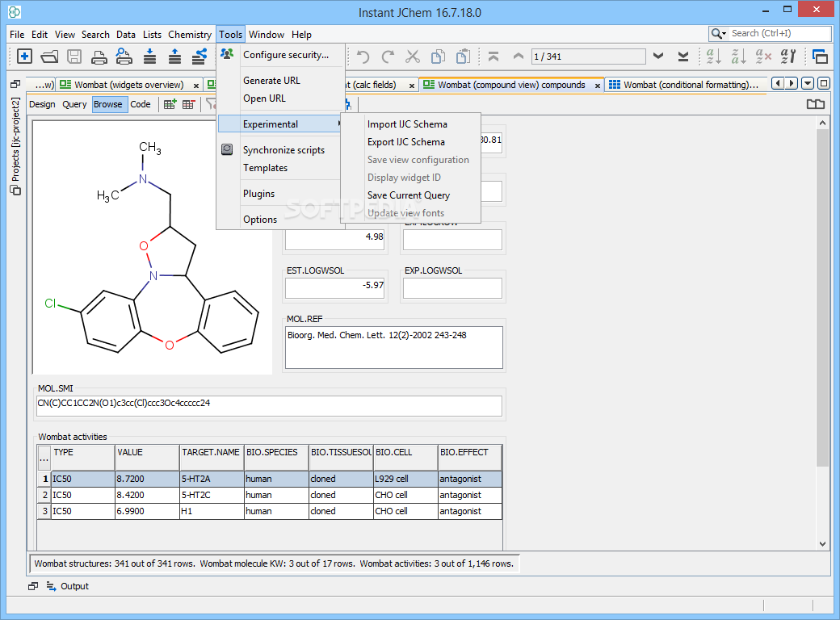Go to the next record with the down chevron
The image size is (840, 620).
click(658, 56)
